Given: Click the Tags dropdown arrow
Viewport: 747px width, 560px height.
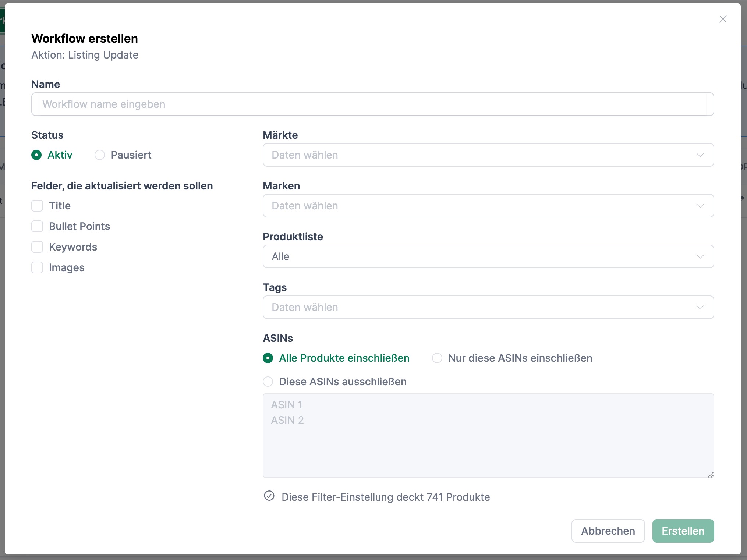Looking at the screenshot, I should pos(700,307).
